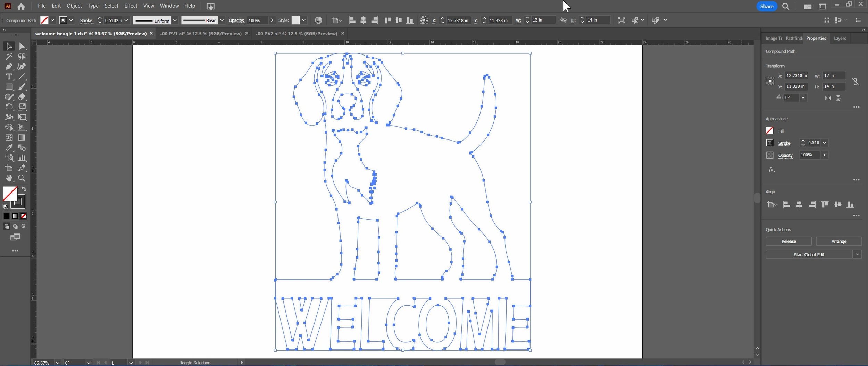The width and height of the screenshot is (868, 366).
Task: Toggle constrain width and height in control bar
Action: click(563, 20)
